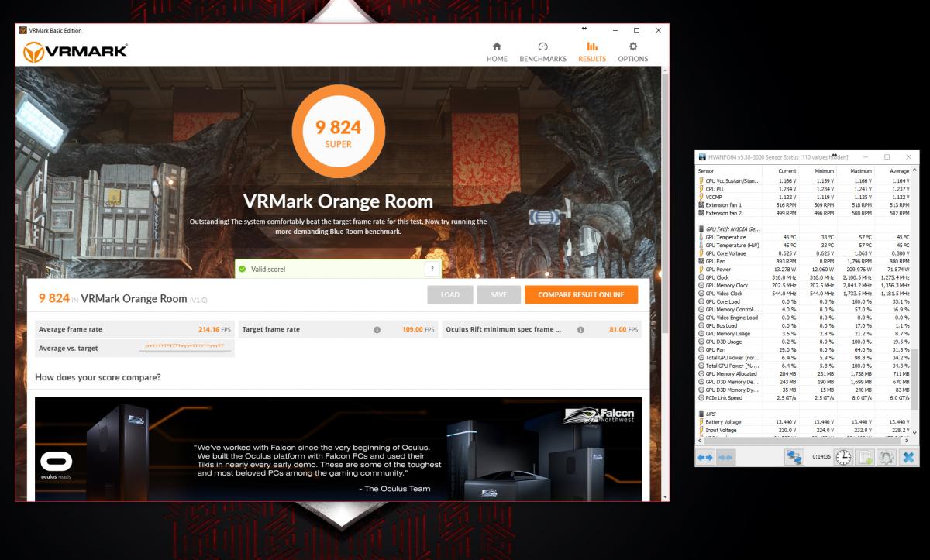Viewport: 930px width, 560px height.
Task: Select the CPU PLL voltage row
Action: pyautogui.click(x=804, y=189)
